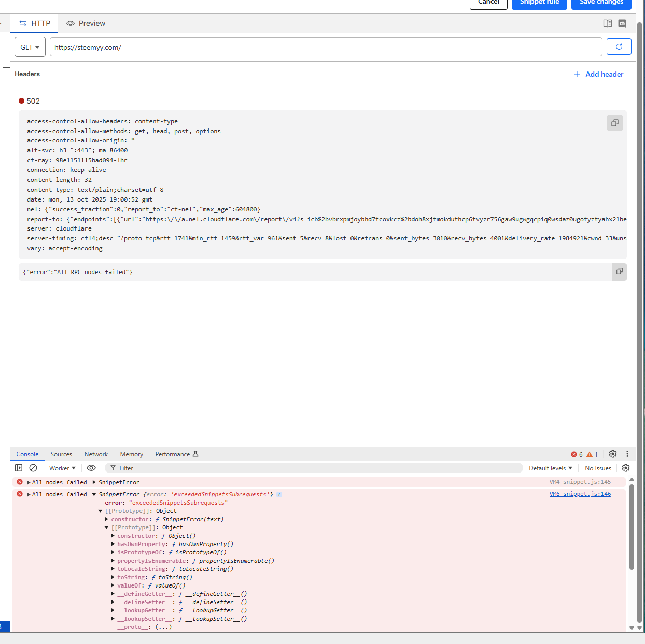Viewport: 645px width, 644px height.
Task: Click the console vertical scrollbar thumb
Action: point(632,527)
